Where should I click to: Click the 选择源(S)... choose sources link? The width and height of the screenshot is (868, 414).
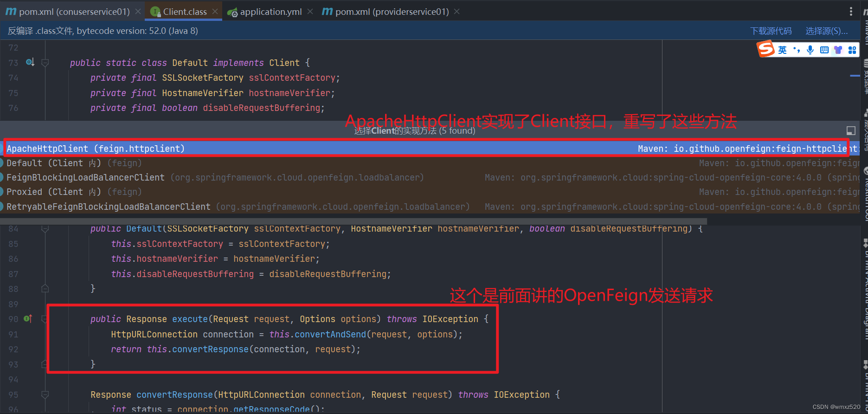(x=827, y=31)
